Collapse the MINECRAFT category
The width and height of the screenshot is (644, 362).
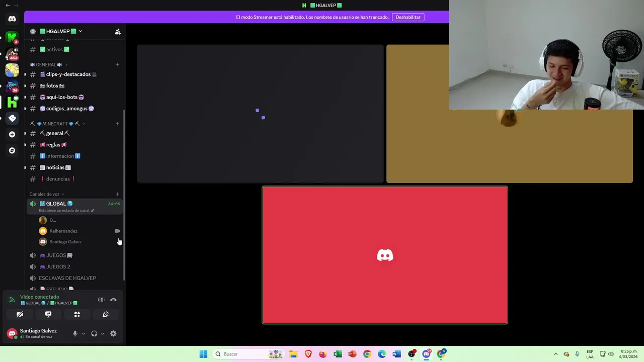[x=58, y=124]
